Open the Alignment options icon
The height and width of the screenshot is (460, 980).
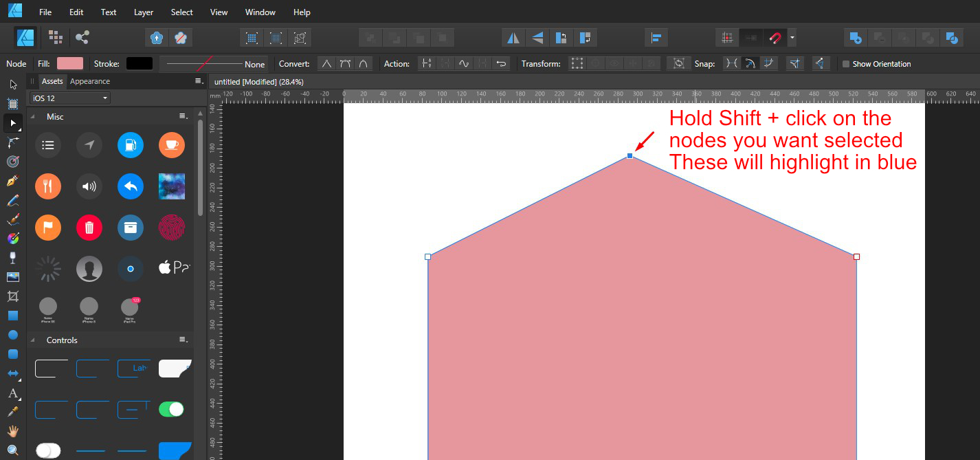(x=656, y=37)
